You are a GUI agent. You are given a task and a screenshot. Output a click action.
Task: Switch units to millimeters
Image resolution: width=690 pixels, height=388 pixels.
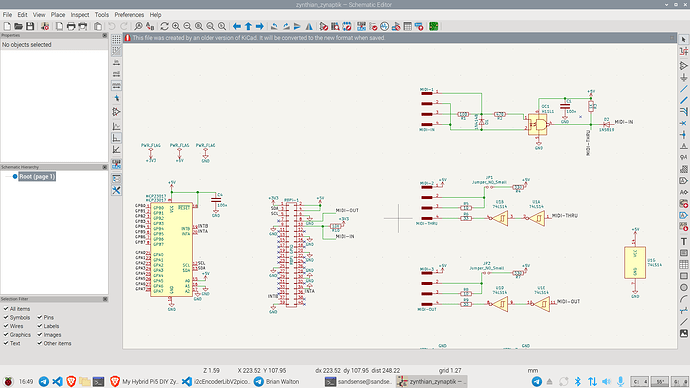pyautogui.click(x=116, y=86)
